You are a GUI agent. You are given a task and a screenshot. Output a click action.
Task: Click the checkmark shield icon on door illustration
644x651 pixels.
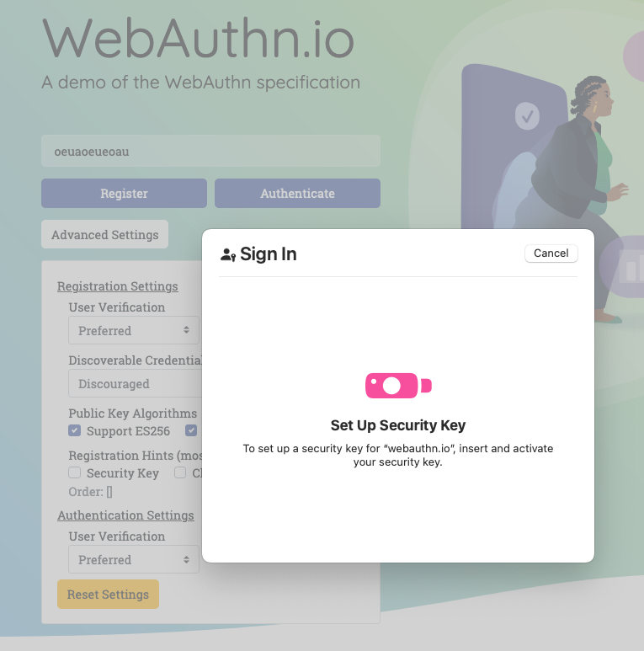point(527,116)
